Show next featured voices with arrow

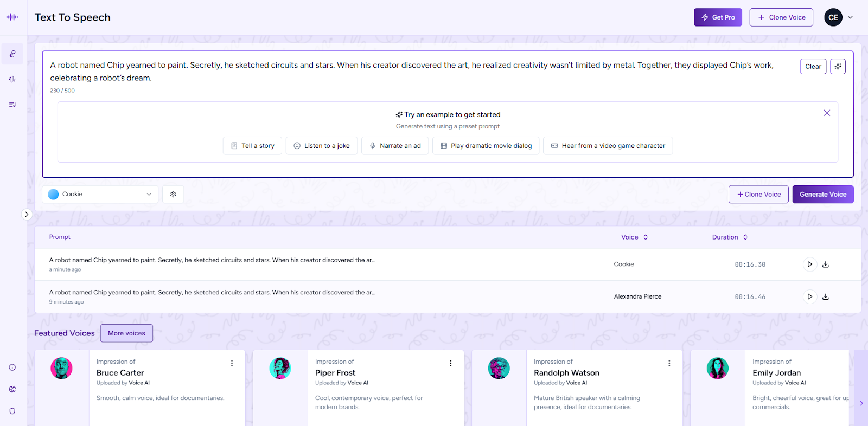861,403
